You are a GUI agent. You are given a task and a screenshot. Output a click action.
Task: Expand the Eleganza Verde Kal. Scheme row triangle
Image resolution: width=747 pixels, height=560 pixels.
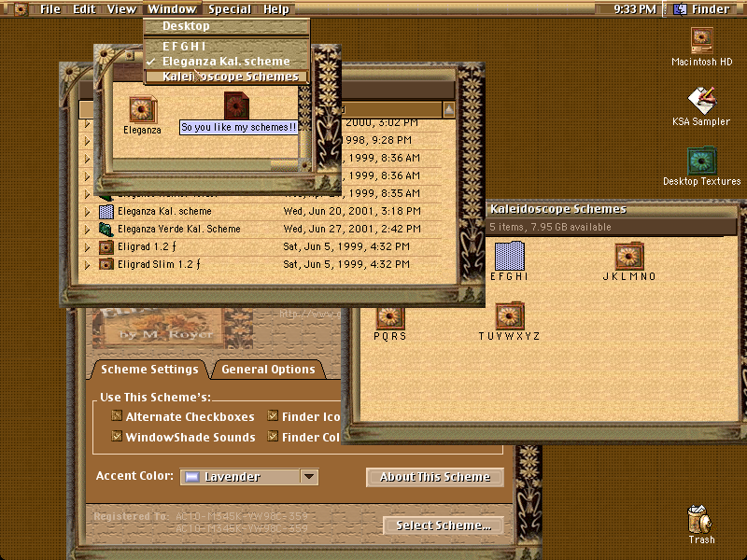click(87, 230)
